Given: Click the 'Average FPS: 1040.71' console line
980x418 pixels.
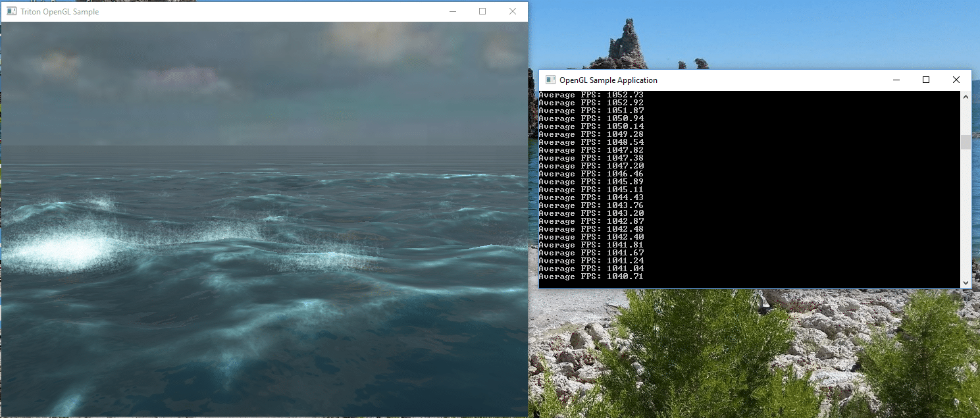Looking at the screenshot, I should pos(591,276).
